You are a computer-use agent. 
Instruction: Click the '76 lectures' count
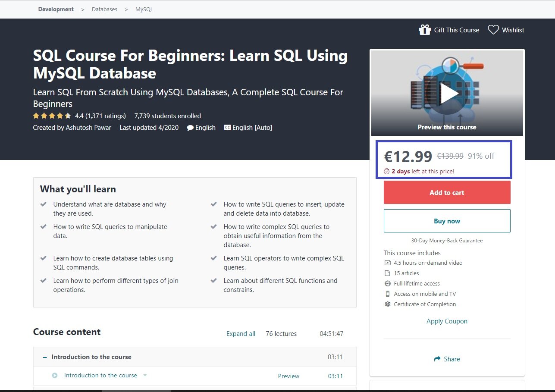(281, 334)
